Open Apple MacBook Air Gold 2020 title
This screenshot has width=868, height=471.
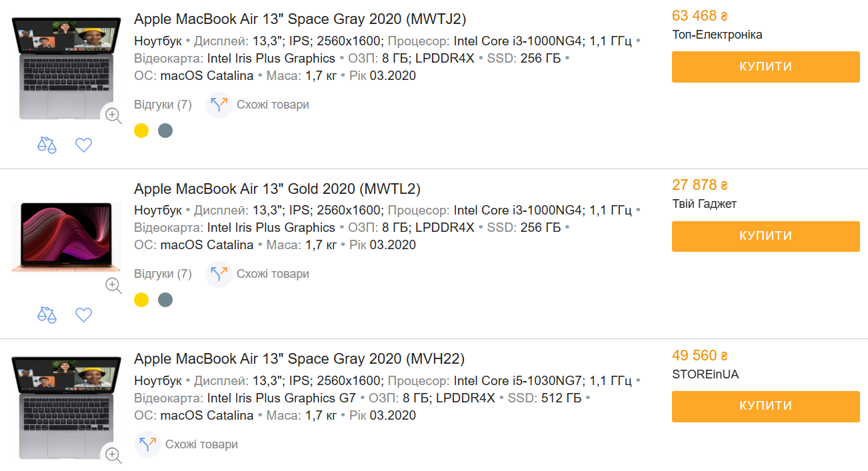point(277,189)
